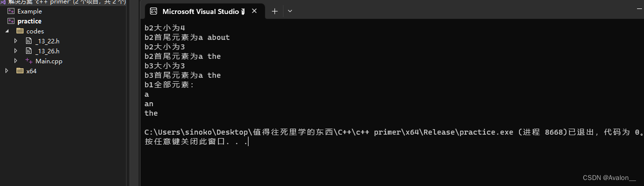Click the terminal tab console icon

(x=154, y=11)
